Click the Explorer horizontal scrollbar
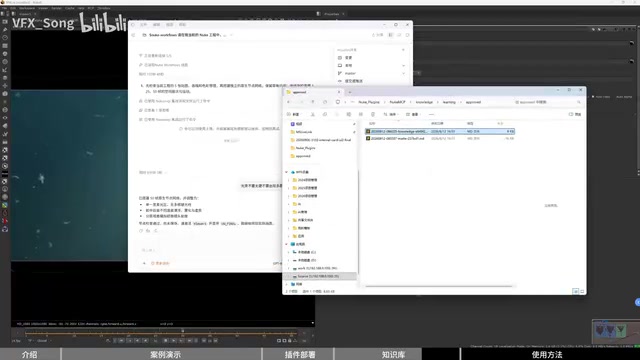This screenshot has width=640, height=360. pos(439,286)
